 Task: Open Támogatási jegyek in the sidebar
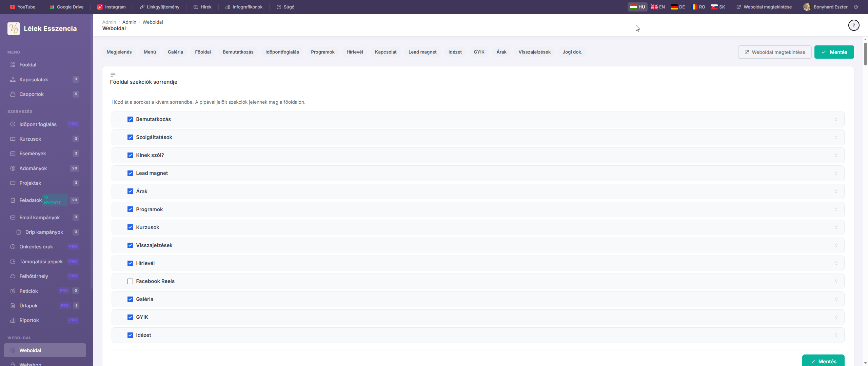45,262
